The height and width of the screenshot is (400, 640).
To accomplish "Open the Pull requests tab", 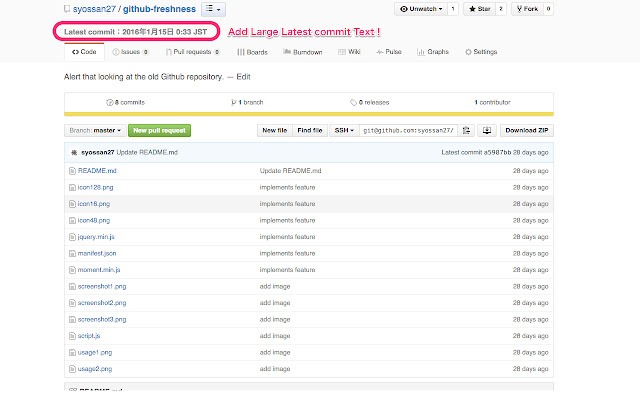I will click(193, 52).
